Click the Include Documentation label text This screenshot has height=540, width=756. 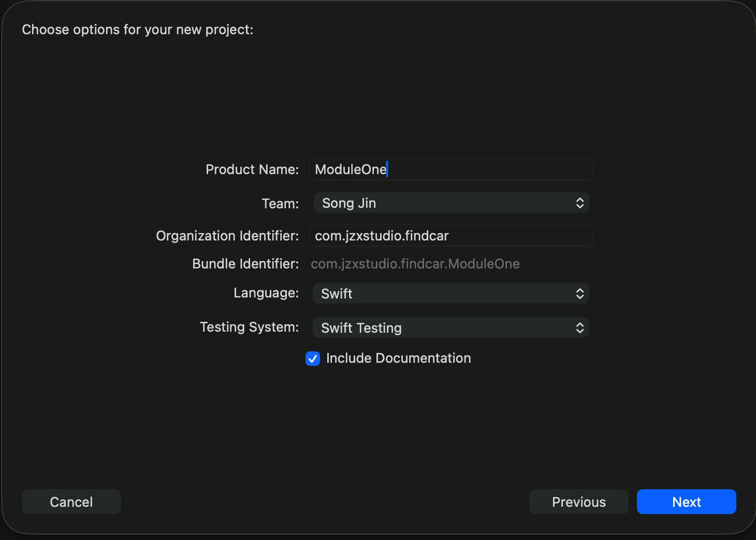(398, 358)
